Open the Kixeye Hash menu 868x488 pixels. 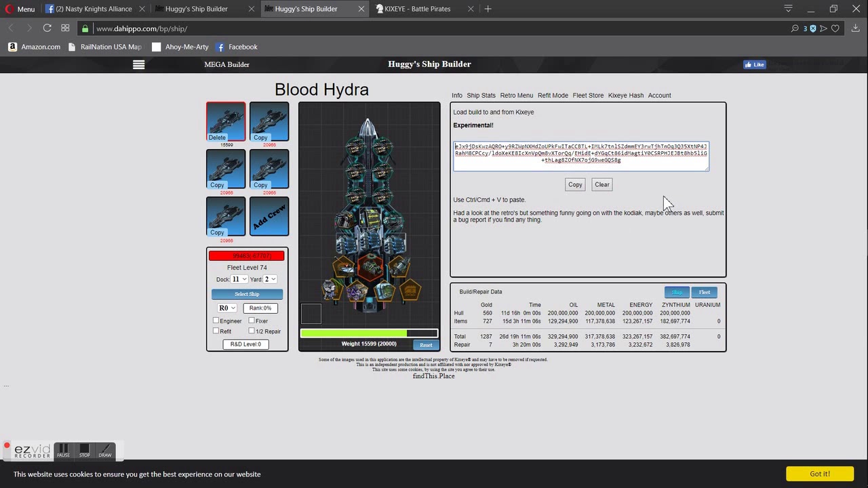[x=626, y=96]
